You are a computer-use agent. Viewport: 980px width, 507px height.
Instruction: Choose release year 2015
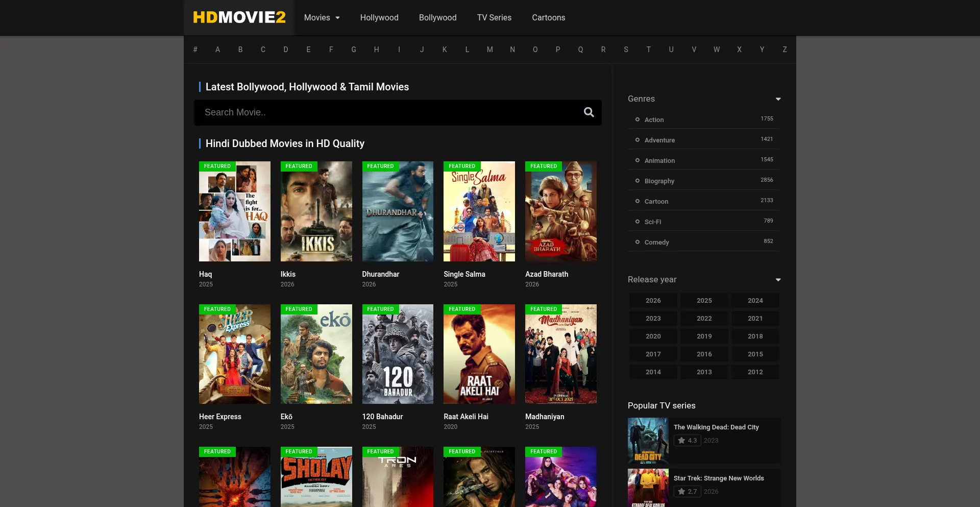click(x=755, y=354)
